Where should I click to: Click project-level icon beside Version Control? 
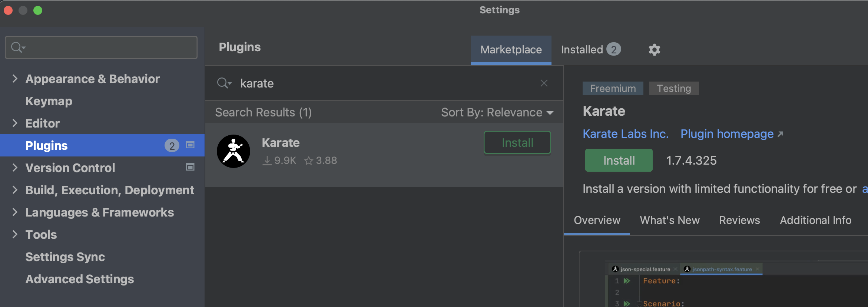190,167
